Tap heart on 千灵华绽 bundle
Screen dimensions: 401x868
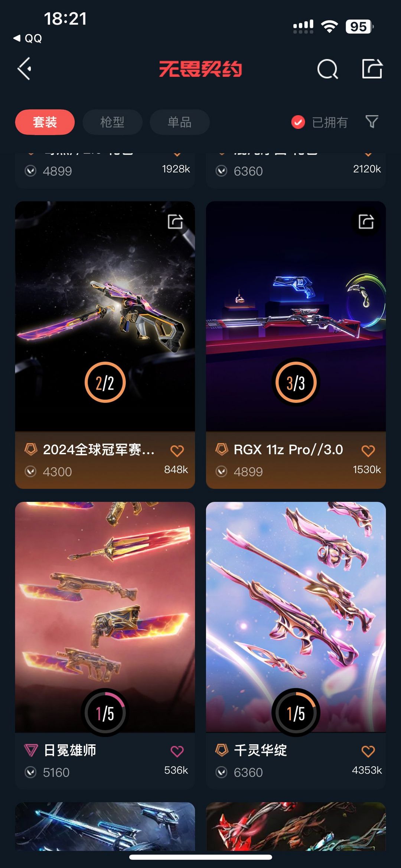(368, 751)
